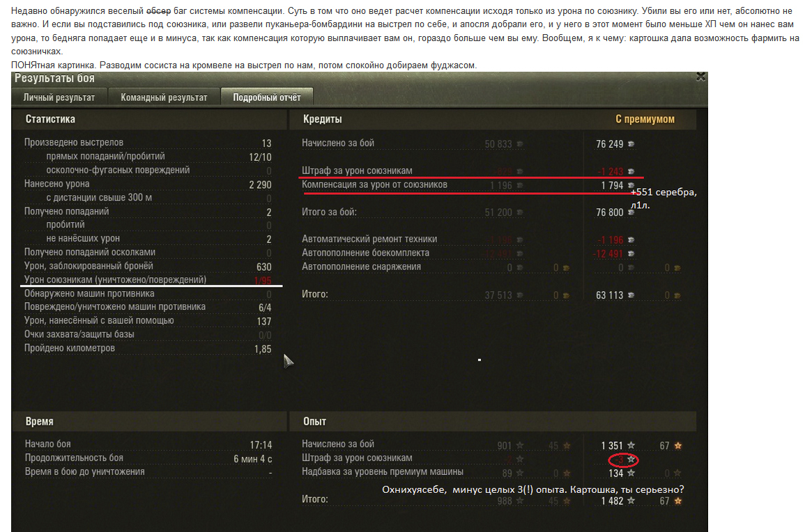This screenshot has width=805, height=532.
Task: Click Компенсация за урон от союзников label
Action: [374, 184]
